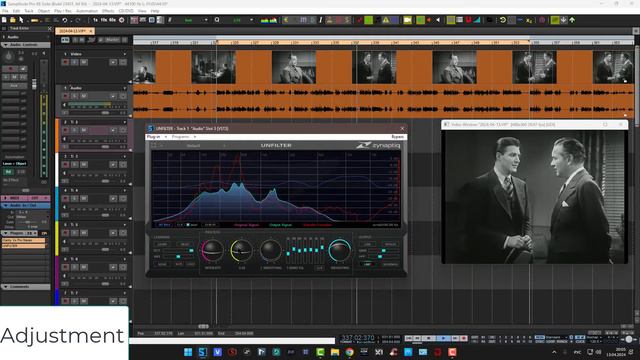Image resolution: width=640 pixels, height=360 pixels.
Task: Select UNFILTER plugin slot in Track Editor
Action: point(23,246)
